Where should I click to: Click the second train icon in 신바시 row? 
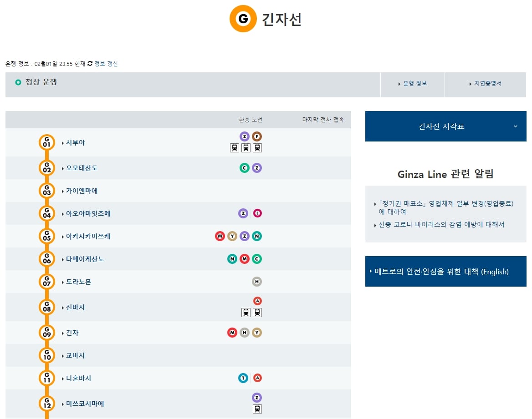pos(257,313)
